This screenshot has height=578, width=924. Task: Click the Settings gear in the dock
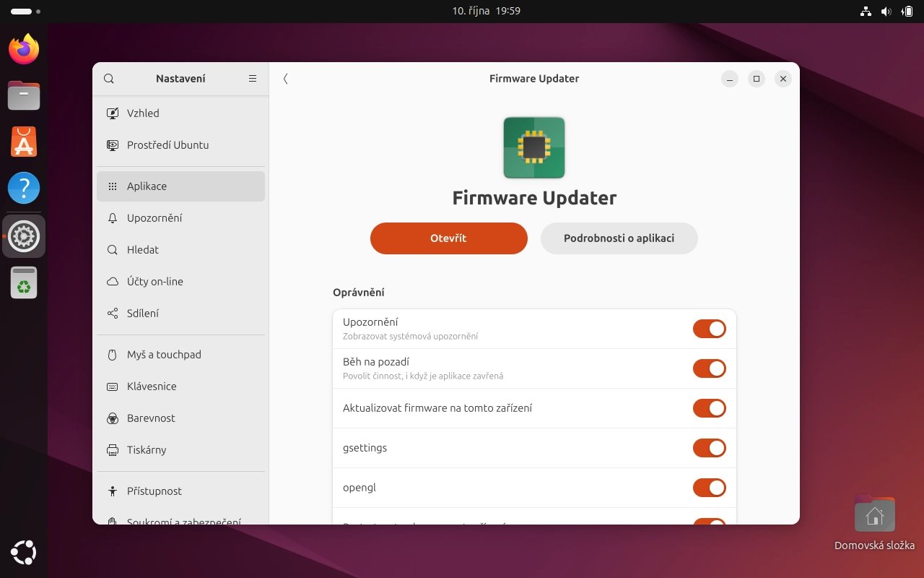tap(24, 236)
